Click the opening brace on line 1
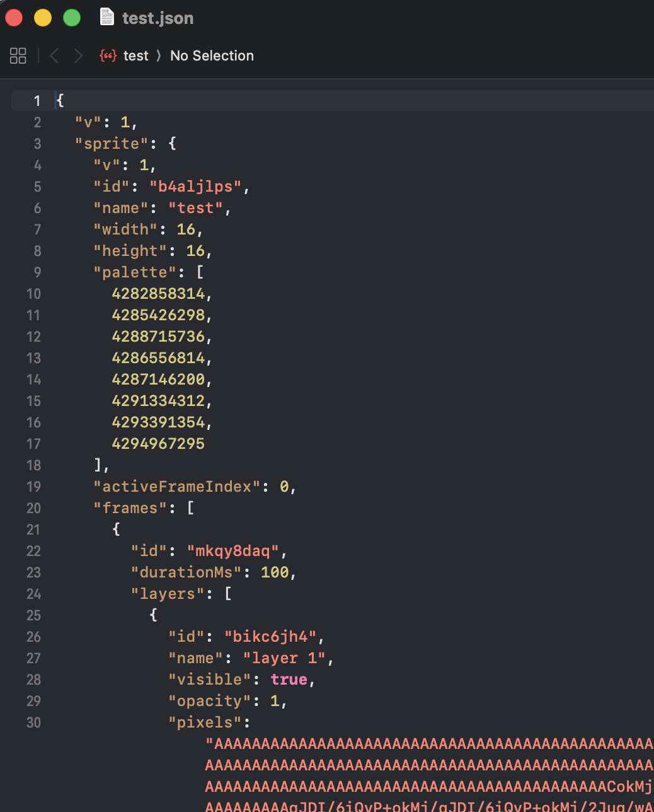 (x=60, y=101)
